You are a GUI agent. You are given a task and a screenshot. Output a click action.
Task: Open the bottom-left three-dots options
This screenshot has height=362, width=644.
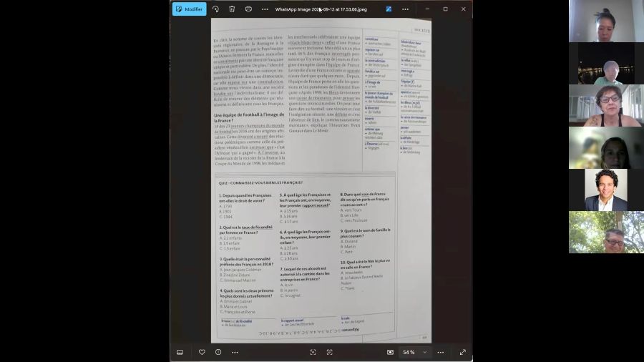pos(235,352)
